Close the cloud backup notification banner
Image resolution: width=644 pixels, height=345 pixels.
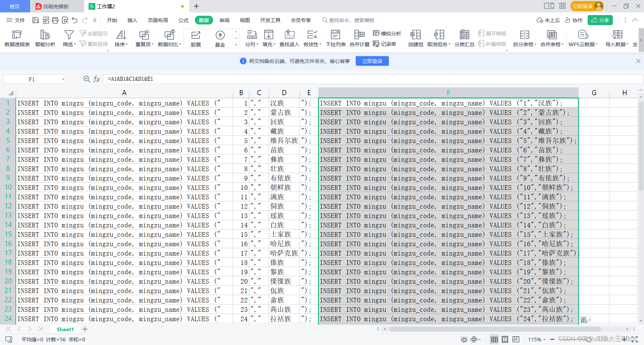pos(638,61)
